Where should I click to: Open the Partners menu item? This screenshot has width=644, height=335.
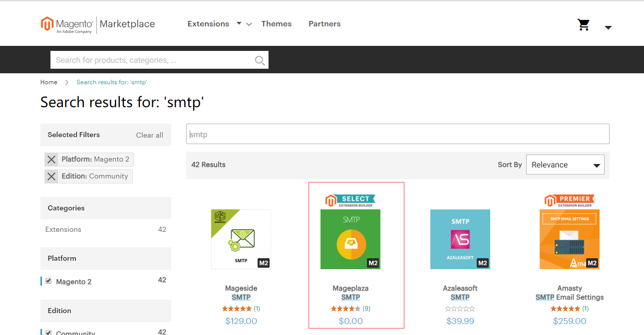[324, 24]
